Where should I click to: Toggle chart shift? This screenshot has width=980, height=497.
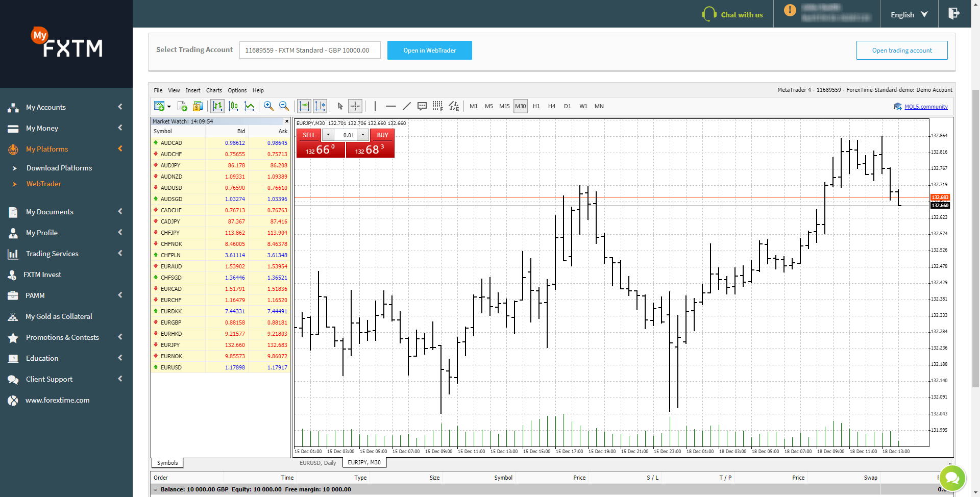point(320,106)
